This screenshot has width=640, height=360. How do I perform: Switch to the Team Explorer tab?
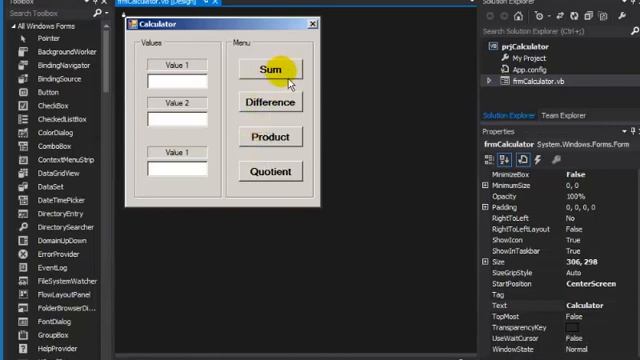click(x=563, y=116)
